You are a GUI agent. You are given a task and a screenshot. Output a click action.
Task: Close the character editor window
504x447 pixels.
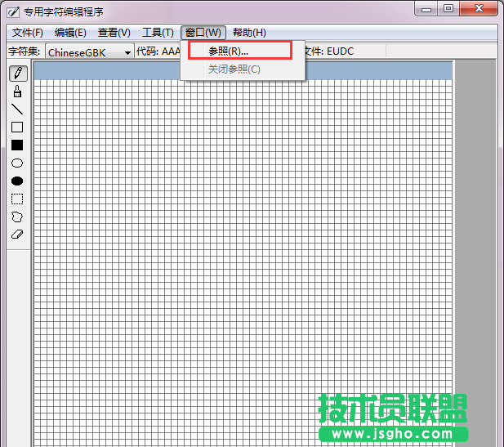[x=479, y=8]
